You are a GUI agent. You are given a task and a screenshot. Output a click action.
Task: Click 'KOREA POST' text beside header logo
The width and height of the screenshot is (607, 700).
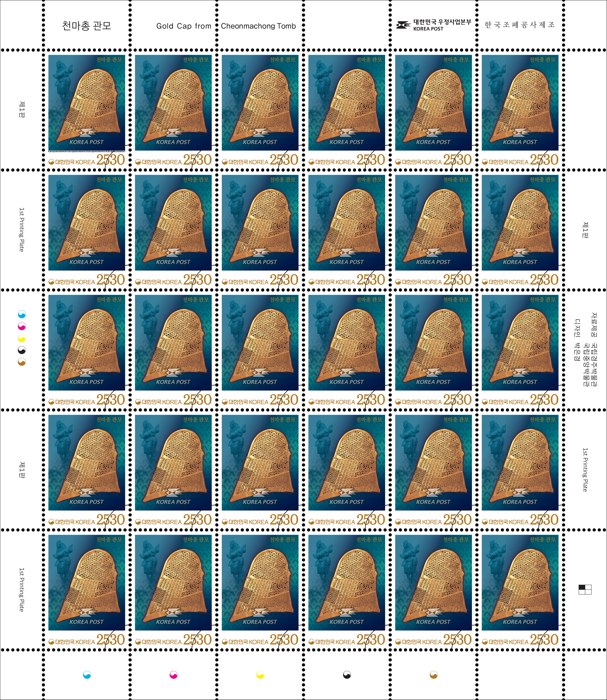428,29
